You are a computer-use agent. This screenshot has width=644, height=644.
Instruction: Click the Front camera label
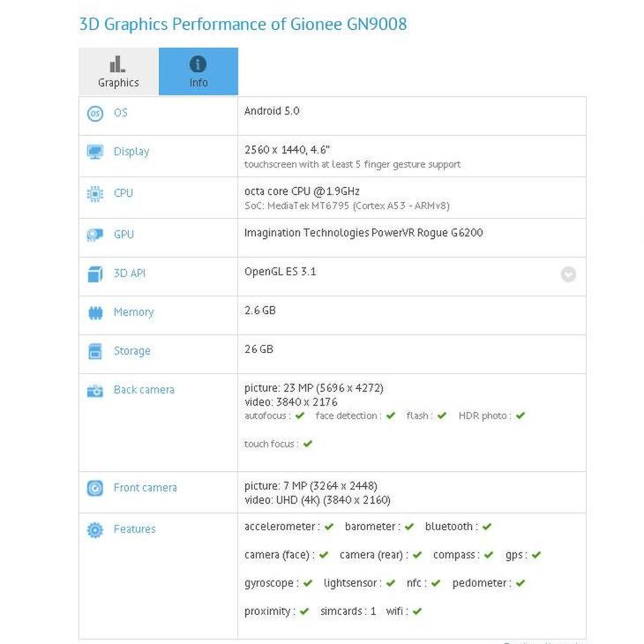click(146, 488)
